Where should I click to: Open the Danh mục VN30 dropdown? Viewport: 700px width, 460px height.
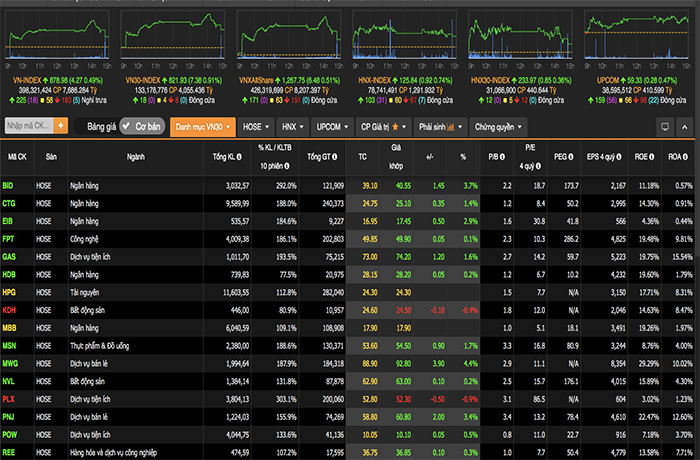(204, 127)
